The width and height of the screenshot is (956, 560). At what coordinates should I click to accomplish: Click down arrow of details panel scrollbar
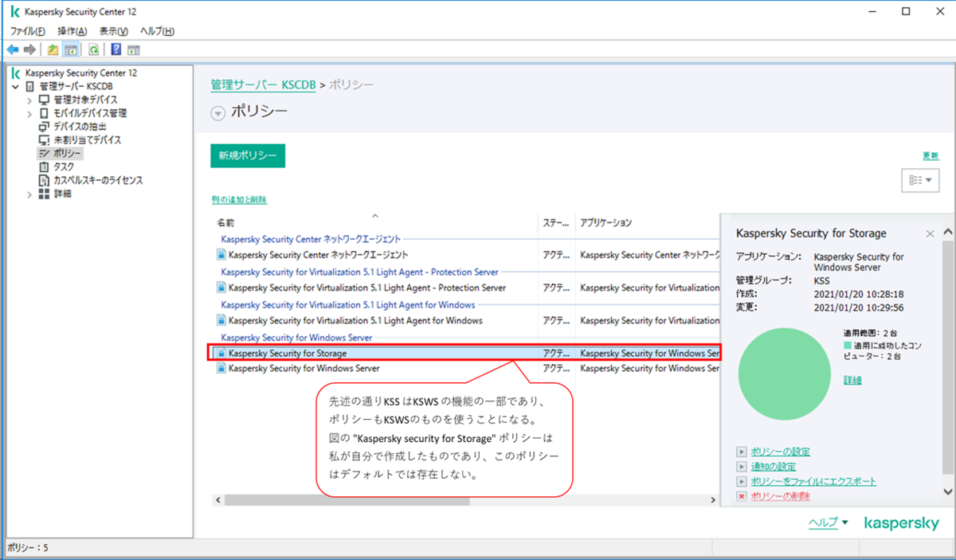tap(948, 492)
